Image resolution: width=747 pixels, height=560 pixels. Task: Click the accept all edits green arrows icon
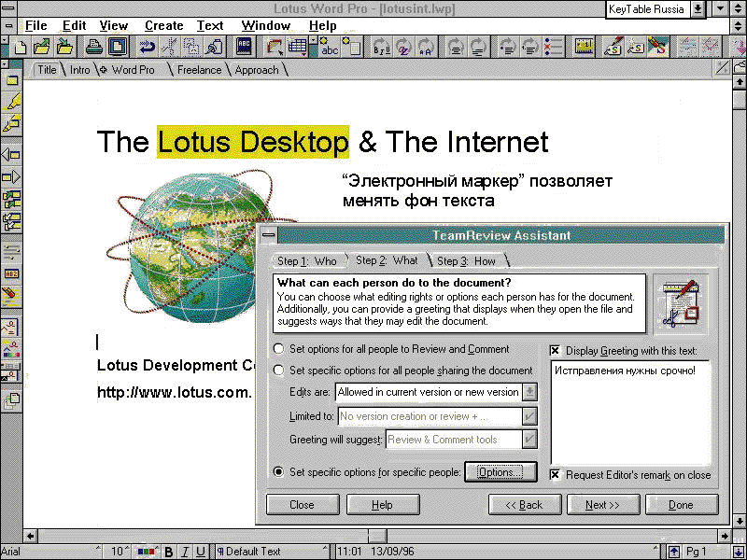click(x=11, y=200)
